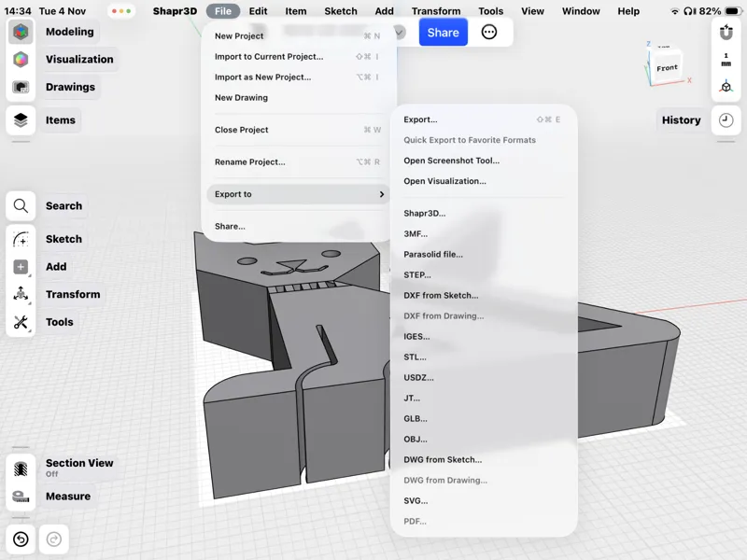Click the Search magnifier icon

[x=21, y=205]
